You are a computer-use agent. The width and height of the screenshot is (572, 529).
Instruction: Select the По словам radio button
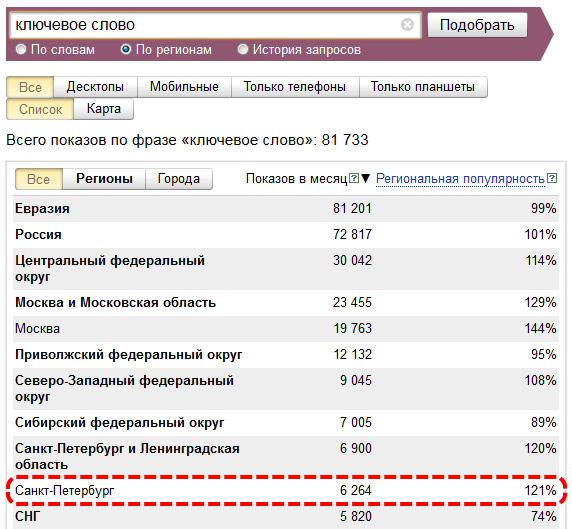click(21, 49)
